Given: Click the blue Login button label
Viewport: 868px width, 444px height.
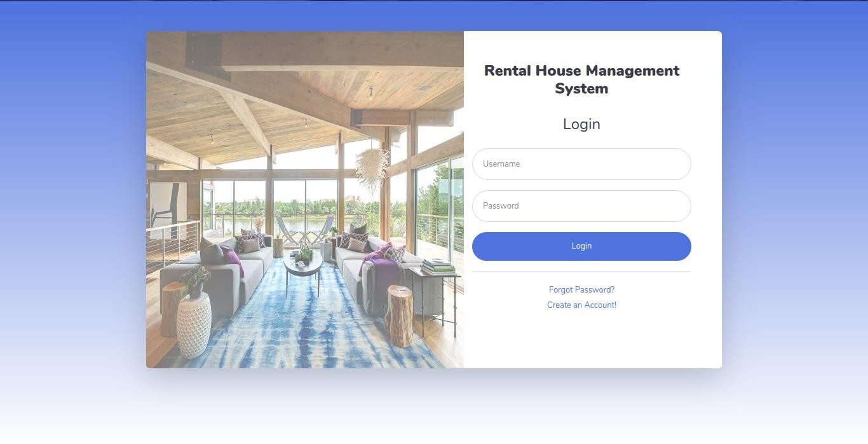Looking at the screenshot, I should coord(581,246).
